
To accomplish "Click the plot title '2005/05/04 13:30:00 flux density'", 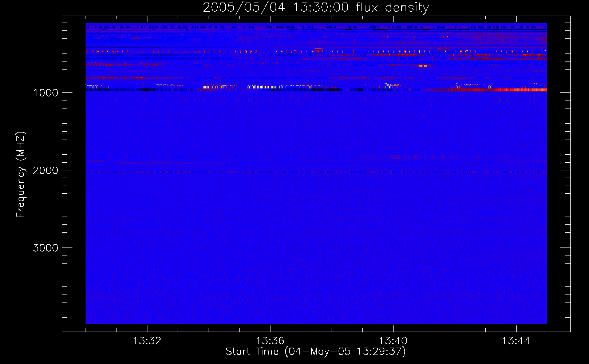I will tap(316, 8).
